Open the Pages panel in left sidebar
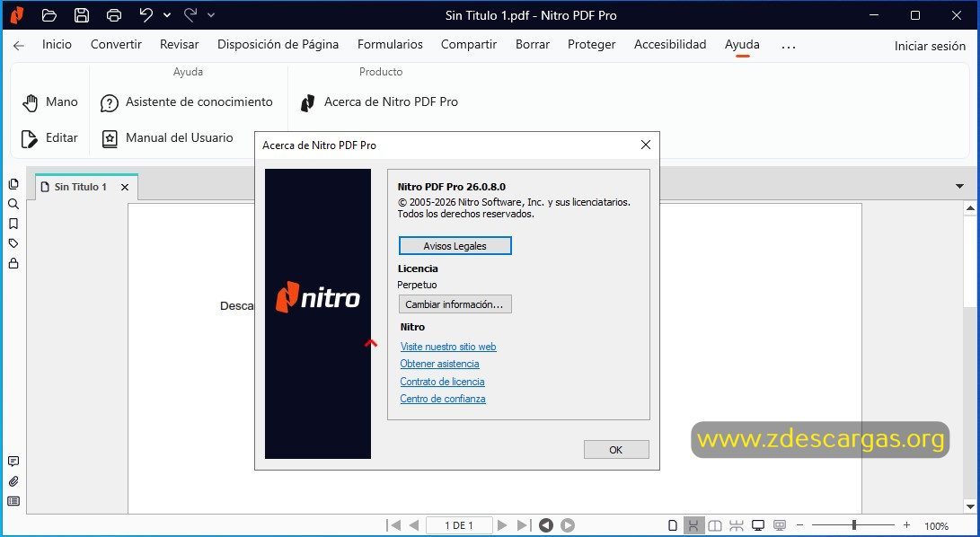The height and width of the screenshot is (537, 980). [x=13, y=184]
